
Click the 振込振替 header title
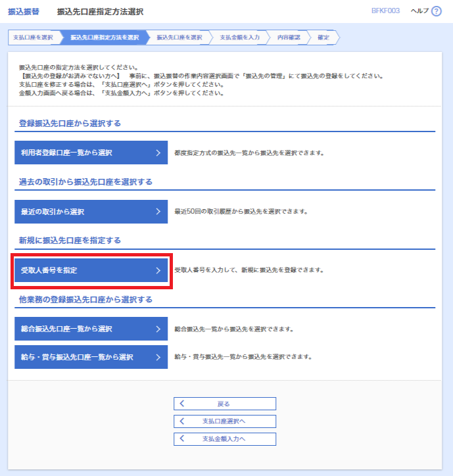coord(24,12)
